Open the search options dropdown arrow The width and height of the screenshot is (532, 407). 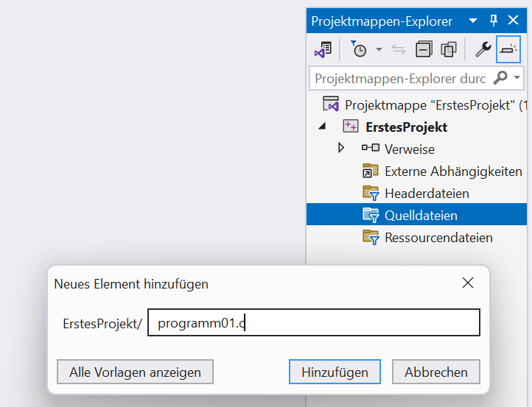(517, 78)
